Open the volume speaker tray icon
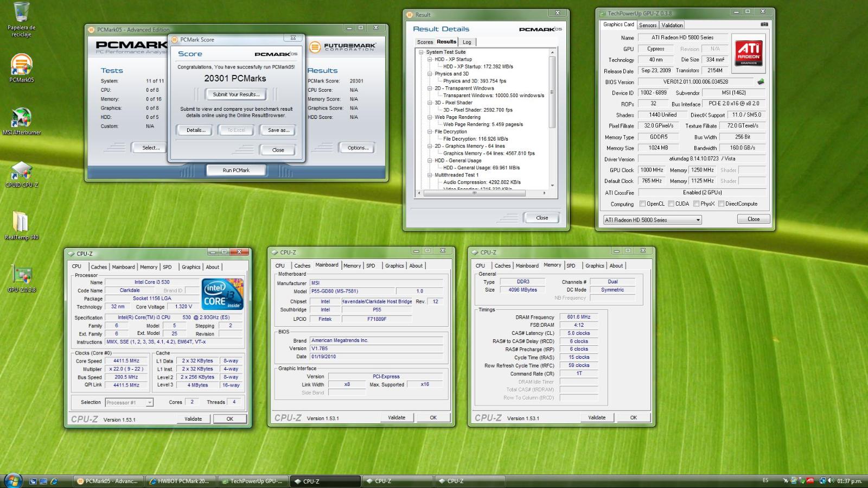 (x=831, y=480)
